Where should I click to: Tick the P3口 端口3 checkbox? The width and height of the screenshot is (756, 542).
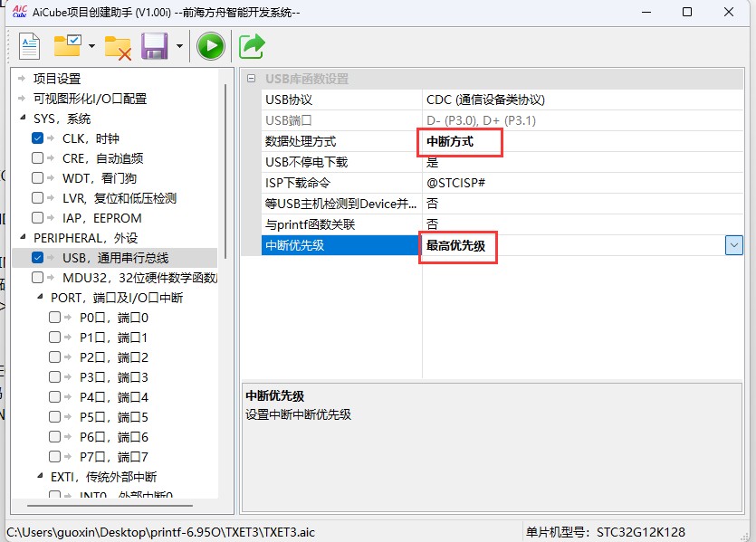point(54,377)
